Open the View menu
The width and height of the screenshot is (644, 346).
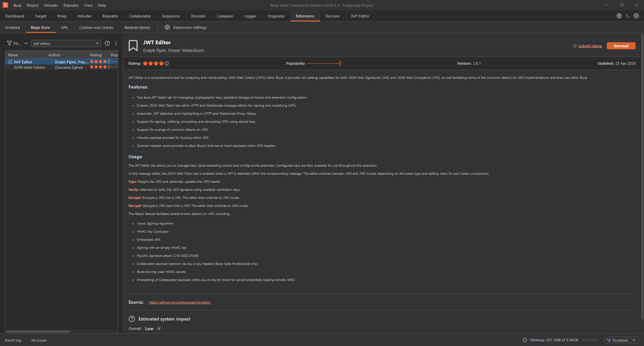[89, 5]
